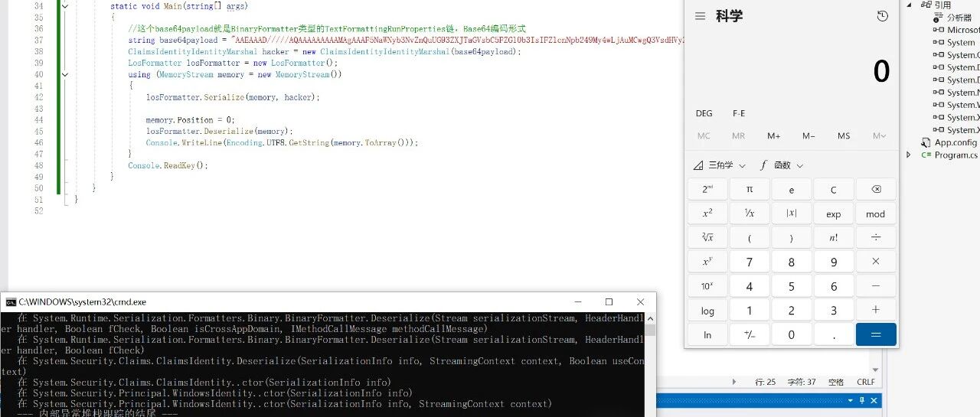Screen dimensions: 980x417
Task: Click the digit 7 key
Action: tap(750, 262)
